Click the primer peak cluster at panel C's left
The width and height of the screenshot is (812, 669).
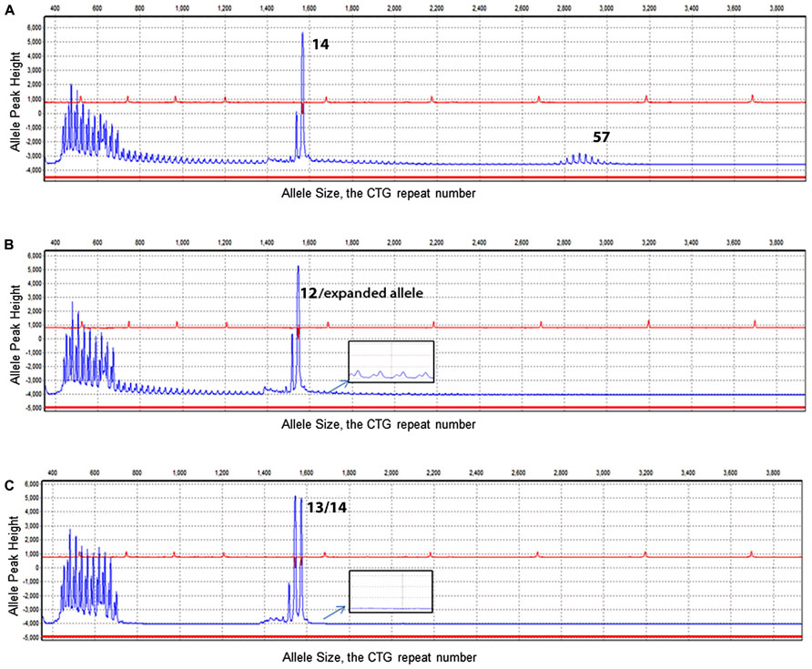89,574
